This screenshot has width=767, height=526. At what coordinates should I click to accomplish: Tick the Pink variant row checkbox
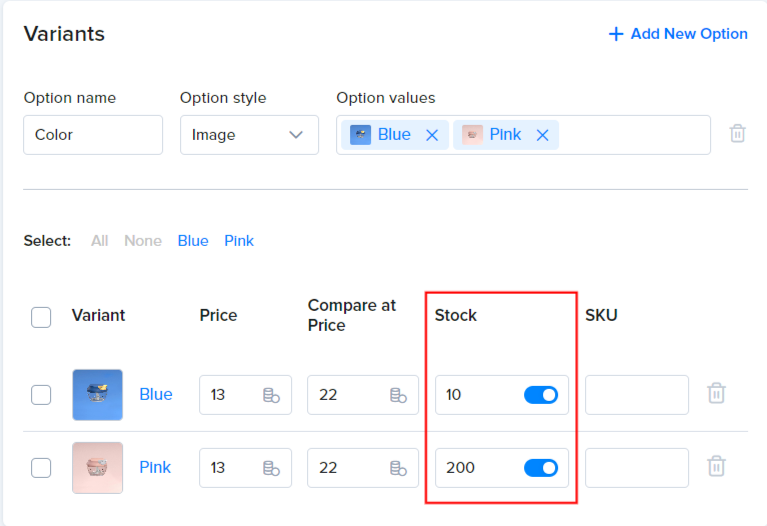pyautogui.click(x=41, y=468)
